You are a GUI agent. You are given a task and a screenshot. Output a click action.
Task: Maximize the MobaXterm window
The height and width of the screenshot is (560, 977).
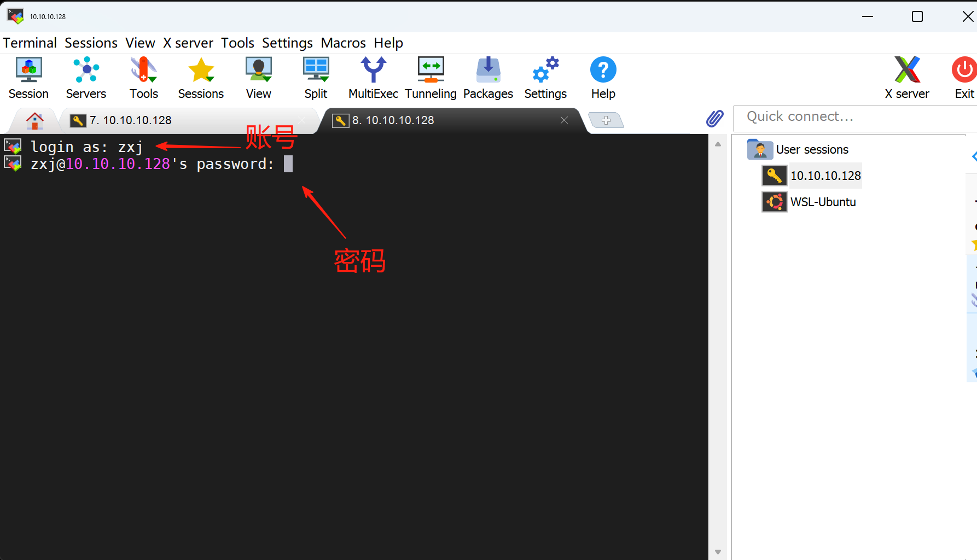click(x=917, y=16)
